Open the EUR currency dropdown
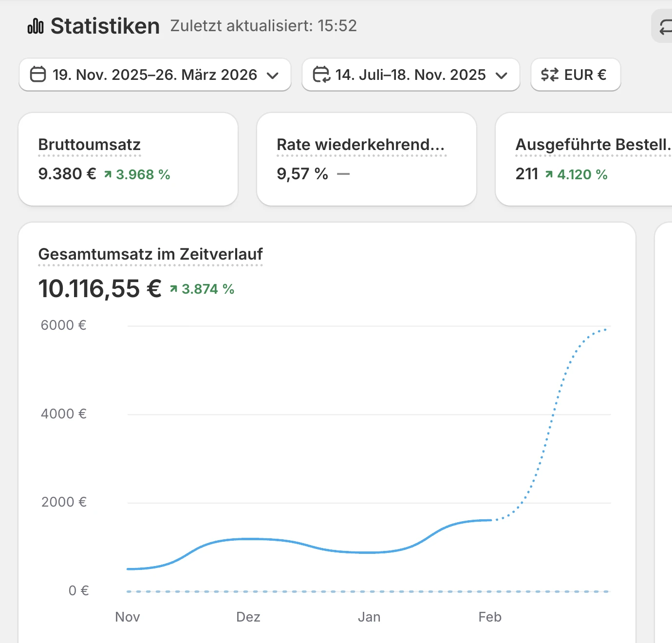672x643 pixels. [576, 75]
